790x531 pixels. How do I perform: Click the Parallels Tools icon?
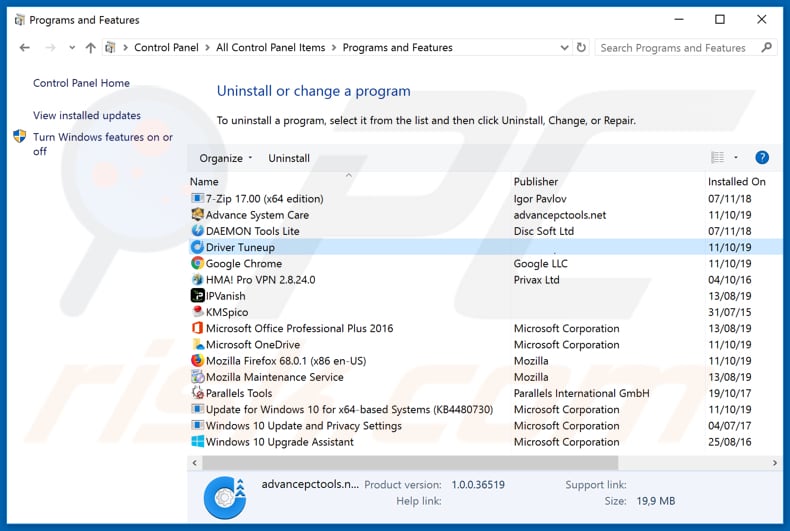click(197, 393)
